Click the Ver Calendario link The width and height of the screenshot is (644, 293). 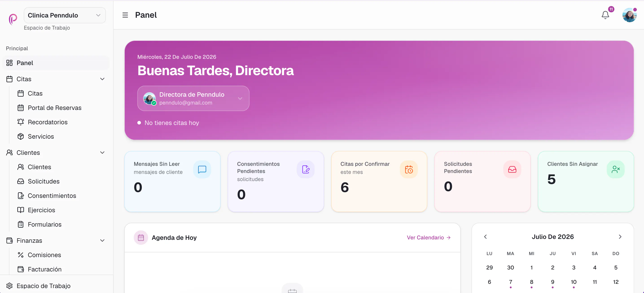[429, 238]
